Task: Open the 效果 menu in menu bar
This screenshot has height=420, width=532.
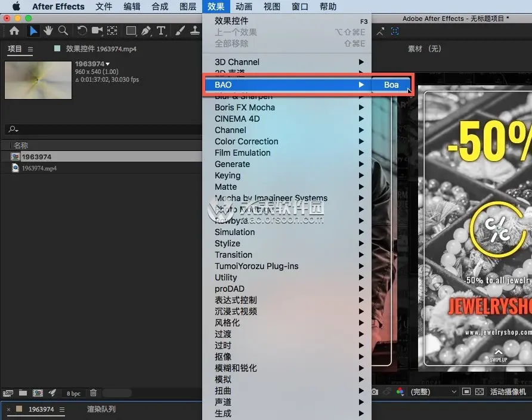Action: click(216, 7)
